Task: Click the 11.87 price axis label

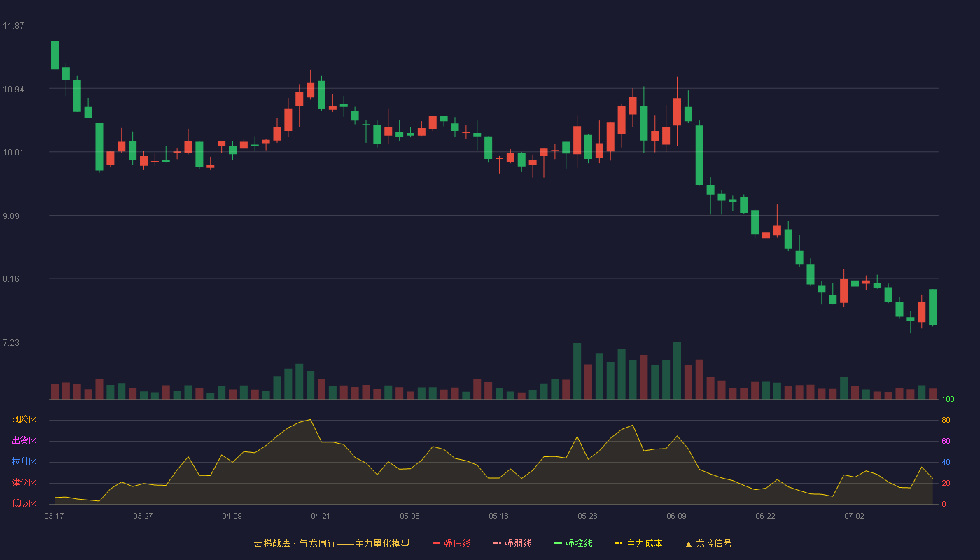Action: tap(13, 26)
